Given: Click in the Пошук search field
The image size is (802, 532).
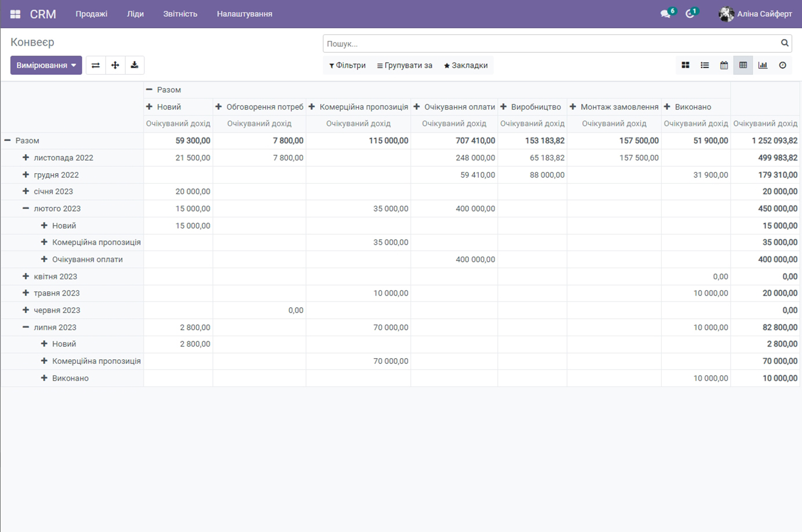Looking at the screenshot, I should point(551,43).
